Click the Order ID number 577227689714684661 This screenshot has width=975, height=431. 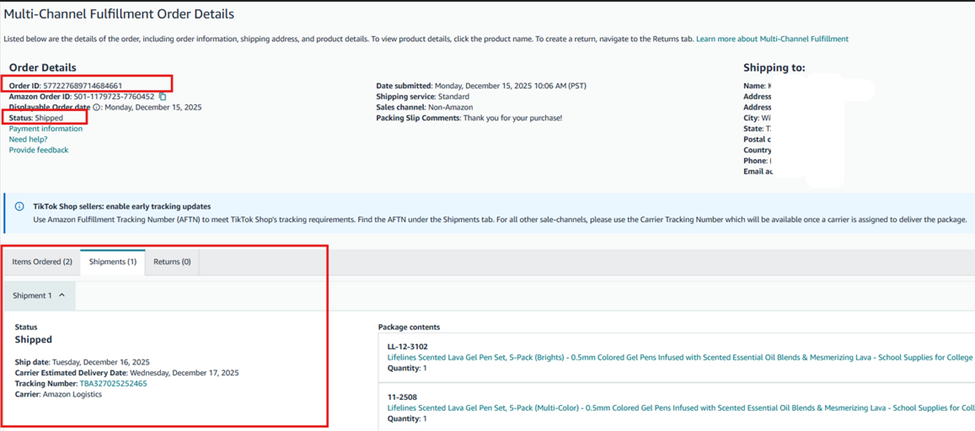(83, 86)
